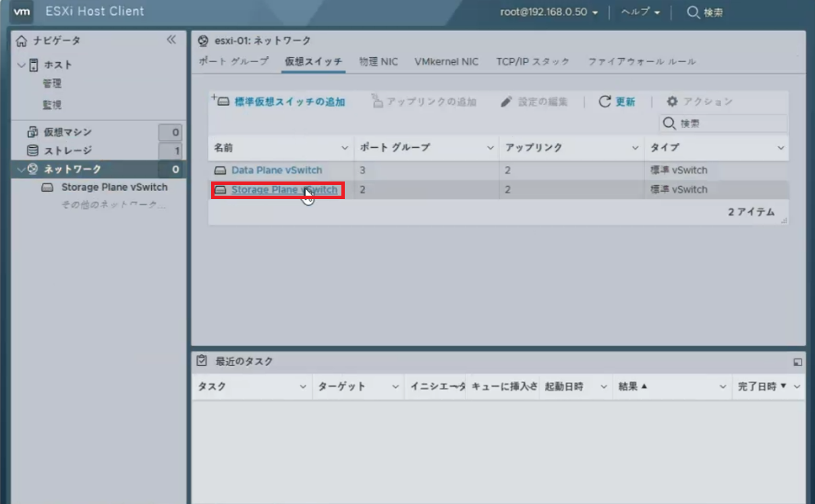Viewport: 815px width, 504px height.
Task: Collapse the navigator panel with double-chevron icon
Action: coord(171,40)
